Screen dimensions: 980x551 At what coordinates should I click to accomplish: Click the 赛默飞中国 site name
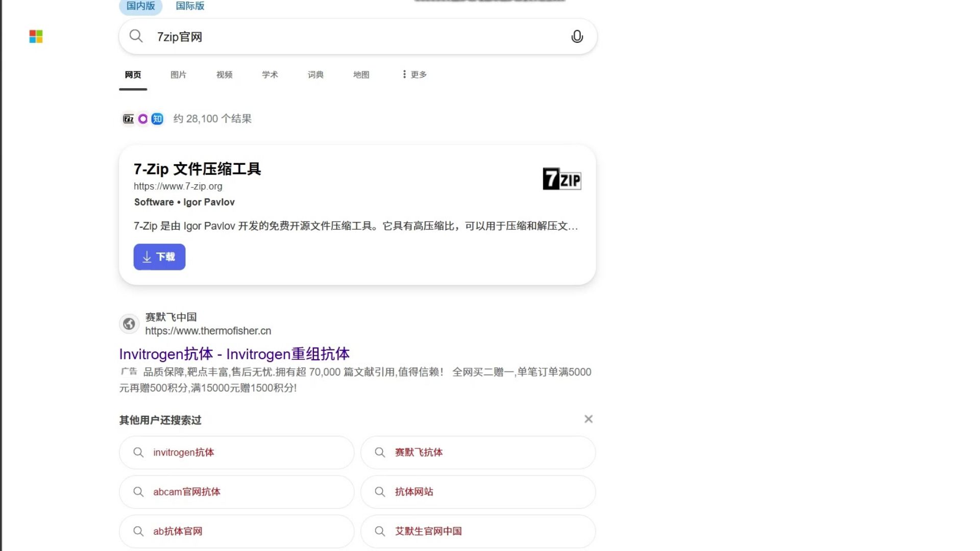(171, 317)
